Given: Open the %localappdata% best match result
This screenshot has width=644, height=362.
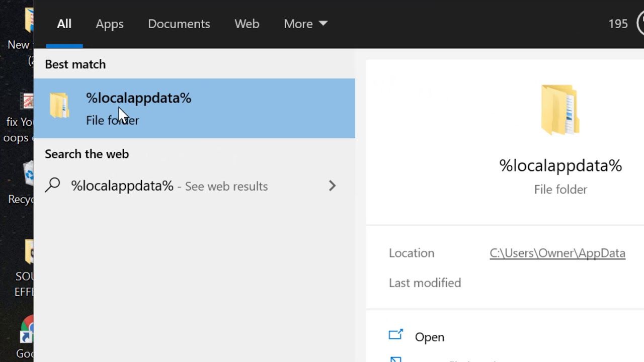Looking at the screenshot, I should 194,108.
